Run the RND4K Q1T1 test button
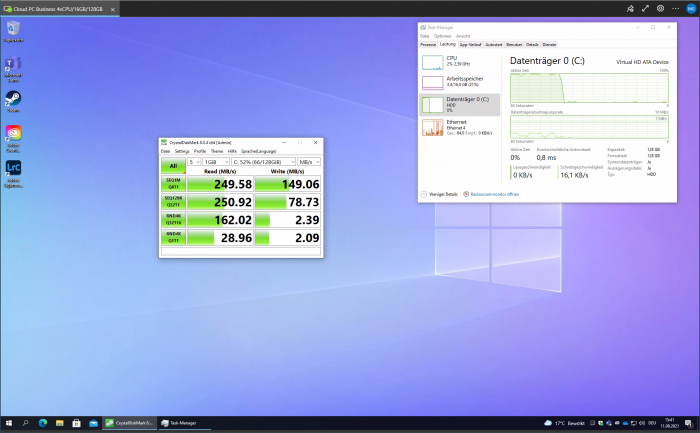This screenshot has width=700, height=433. (173, 237)
